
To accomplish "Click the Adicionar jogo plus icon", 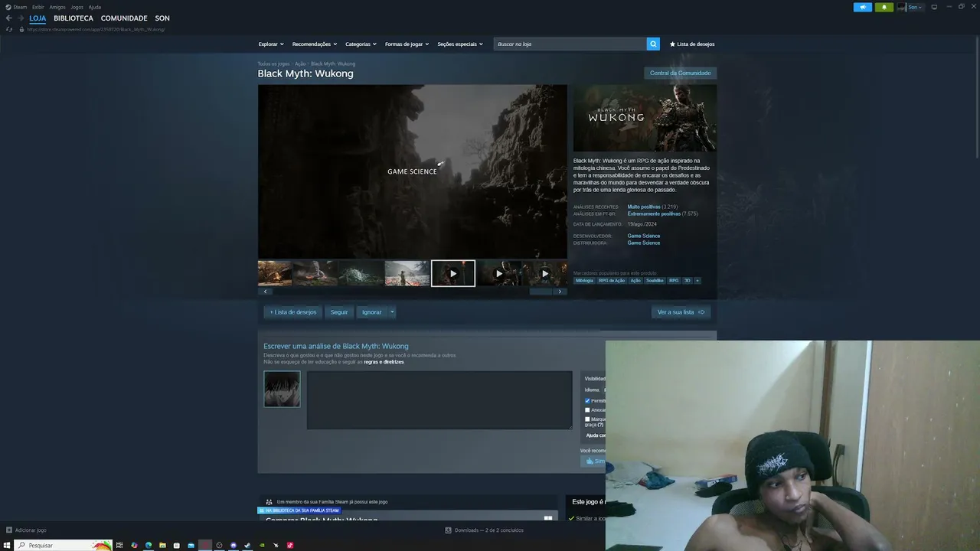I will [9, 530].
